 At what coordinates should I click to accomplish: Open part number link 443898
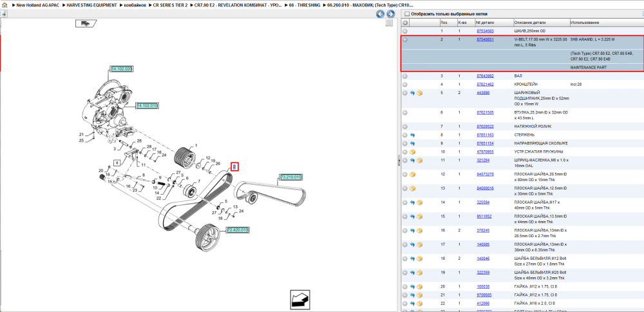(x=483, y=93)
